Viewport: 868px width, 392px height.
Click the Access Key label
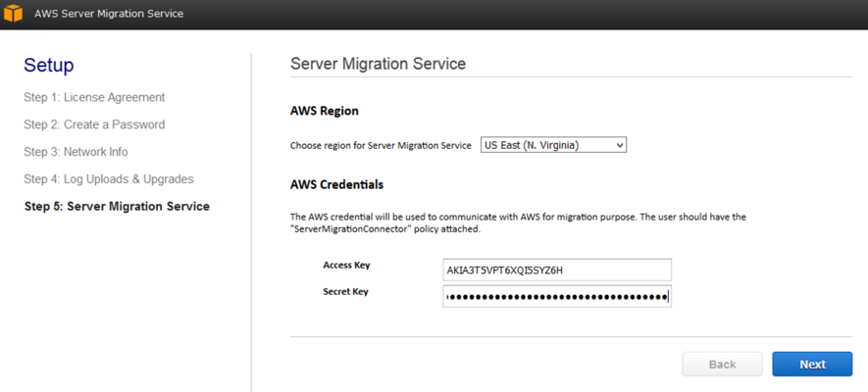click(x=346, y=266)
